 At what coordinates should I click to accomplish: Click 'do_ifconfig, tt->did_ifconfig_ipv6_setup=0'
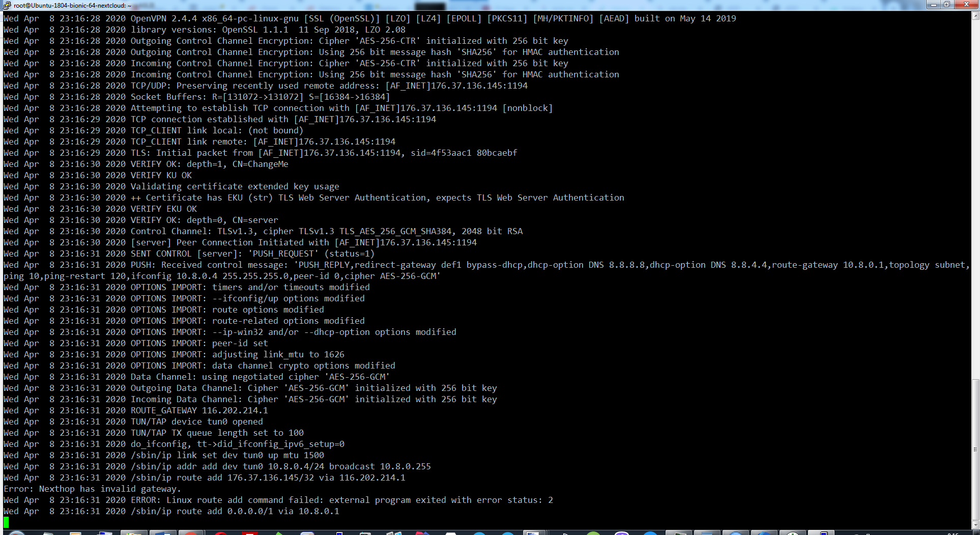coord(238,444)
